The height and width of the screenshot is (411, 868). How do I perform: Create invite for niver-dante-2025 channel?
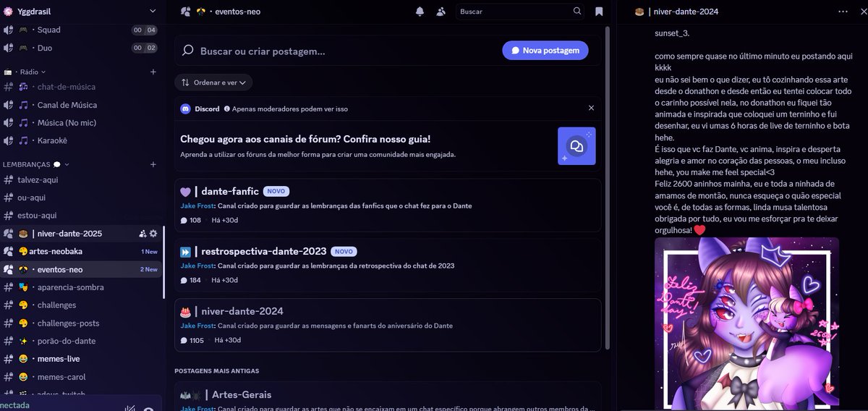[x=142, y=234]
